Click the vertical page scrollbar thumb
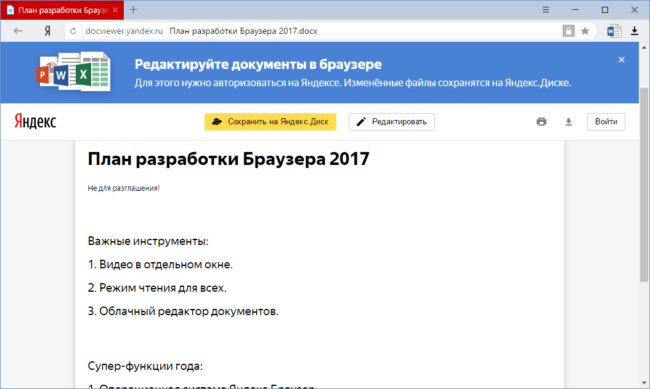650x389 pixels. click(644, 185)
